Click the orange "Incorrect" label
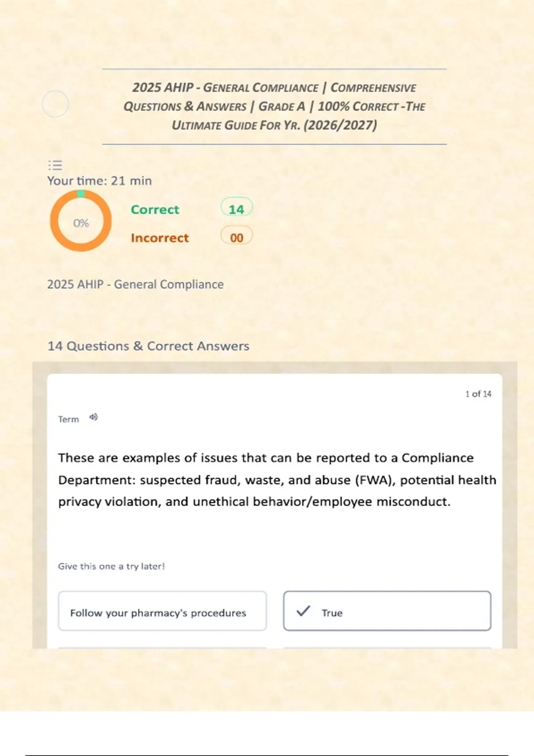The width and height of the screenshot is (534, 756). pos(160,238)
